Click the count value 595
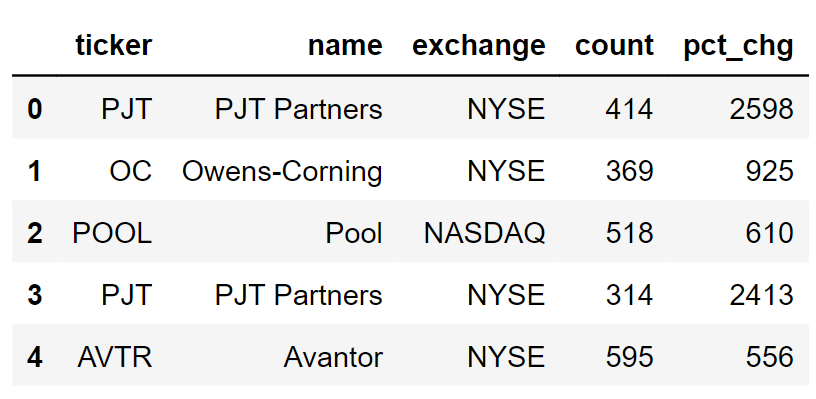Image resolution: width=816 pixels, height=399 pixels. 629,357
